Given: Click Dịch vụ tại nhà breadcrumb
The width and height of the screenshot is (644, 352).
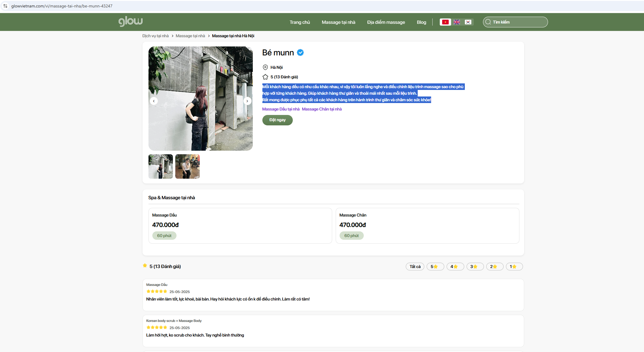Looking at the screenshot, I should [x=155, y=36].
